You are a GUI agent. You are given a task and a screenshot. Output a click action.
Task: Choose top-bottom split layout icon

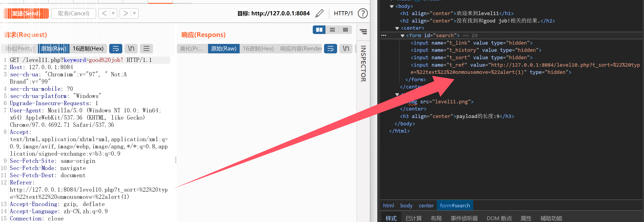[x=332, y=30]
